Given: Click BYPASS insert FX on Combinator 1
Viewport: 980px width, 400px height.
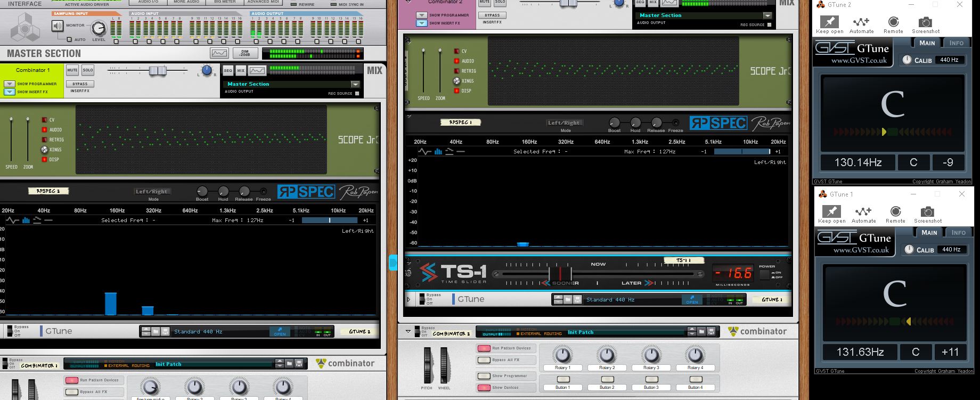Looking at the screenshot, I should tap(80, 84).
